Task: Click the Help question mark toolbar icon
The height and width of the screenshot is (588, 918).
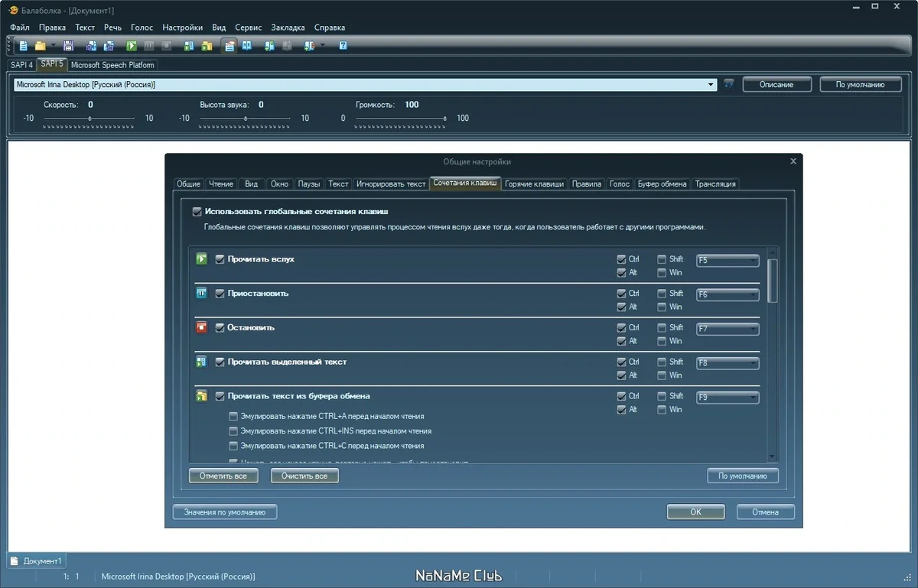Action: tap(343, 46)
